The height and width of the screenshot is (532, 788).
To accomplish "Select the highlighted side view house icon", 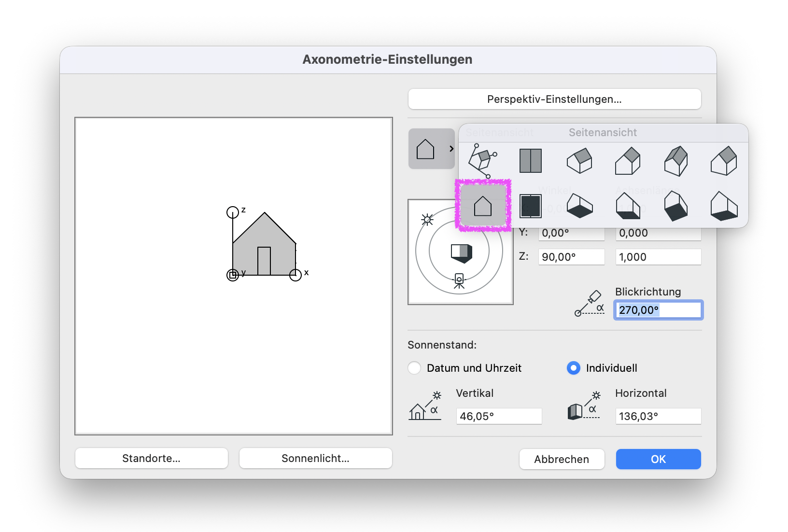I will (483, 206).
